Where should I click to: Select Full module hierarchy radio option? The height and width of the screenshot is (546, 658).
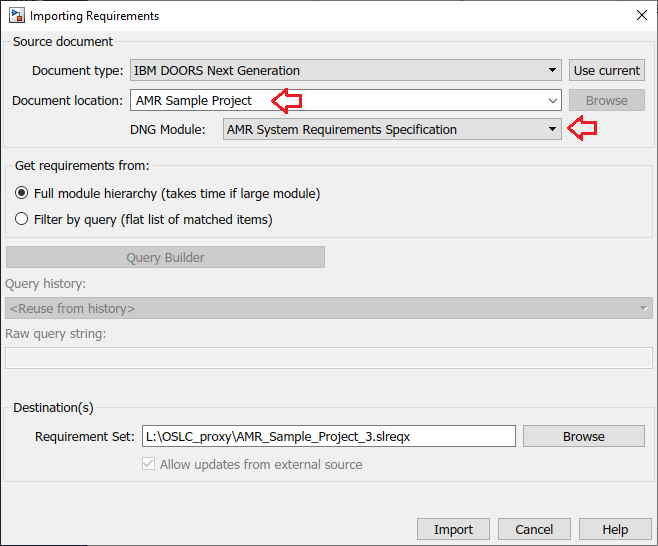click(x=22, y=193)
